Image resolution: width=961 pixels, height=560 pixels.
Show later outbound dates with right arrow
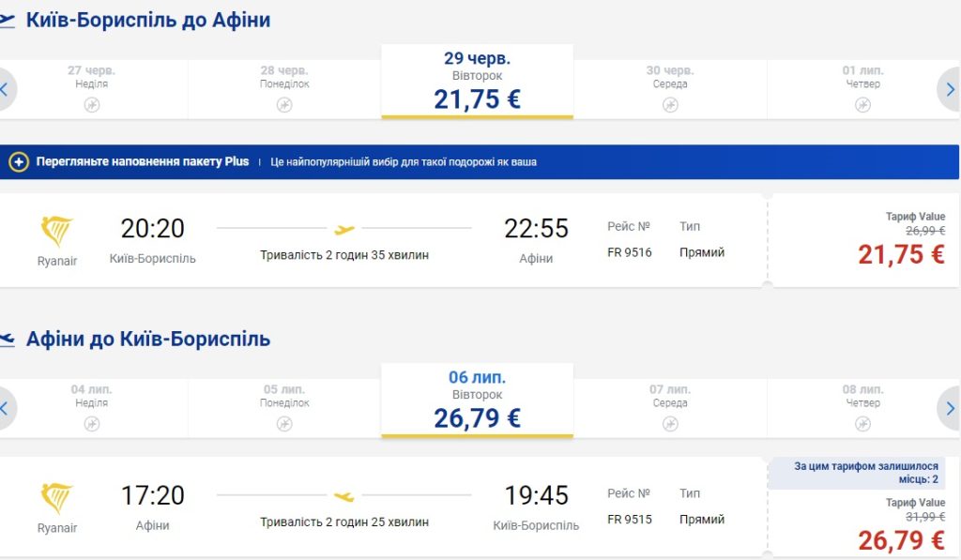click(x=949, y=90)
